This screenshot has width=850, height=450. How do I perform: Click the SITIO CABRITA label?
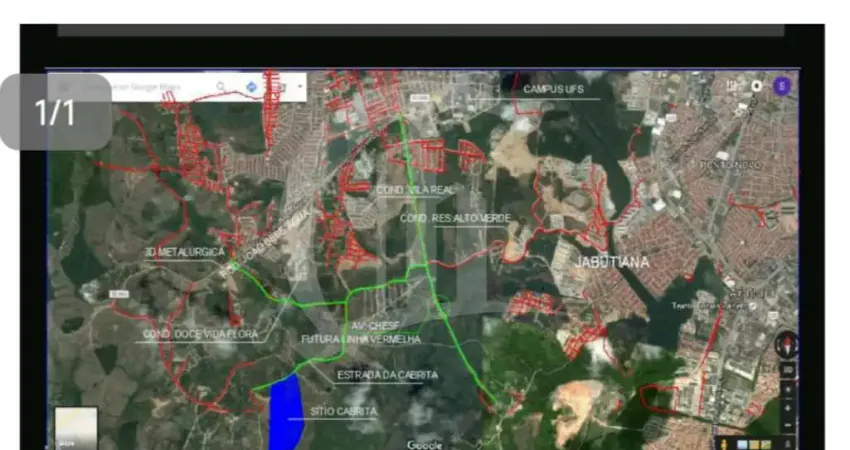(x=343, y=411)
